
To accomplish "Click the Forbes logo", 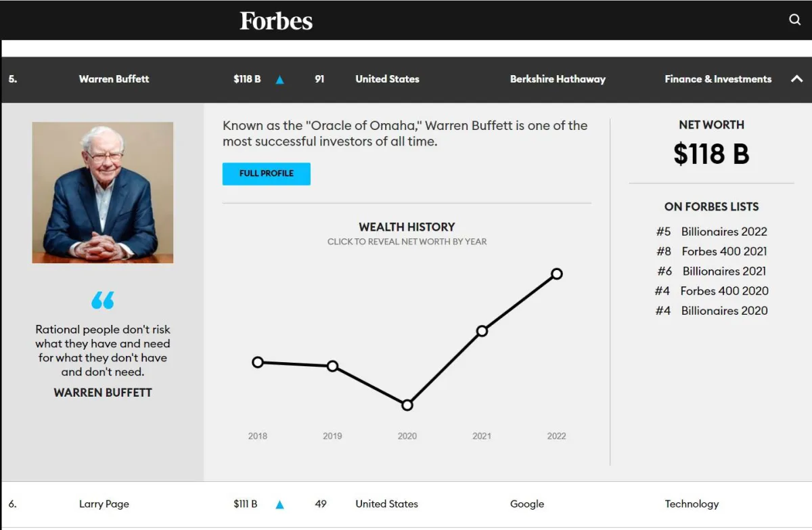I will point(276,21).
